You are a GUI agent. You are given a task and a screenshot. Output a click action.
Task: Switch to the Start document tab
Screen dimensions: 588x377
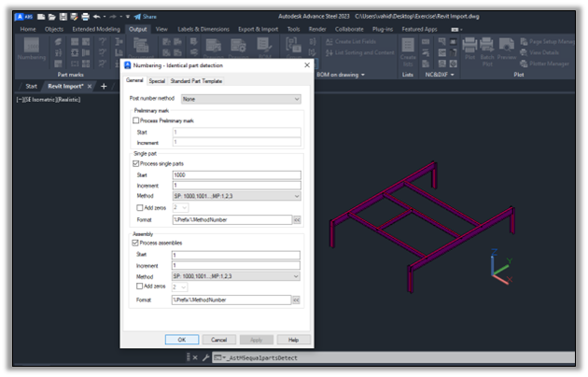click(x=32, y=86)
